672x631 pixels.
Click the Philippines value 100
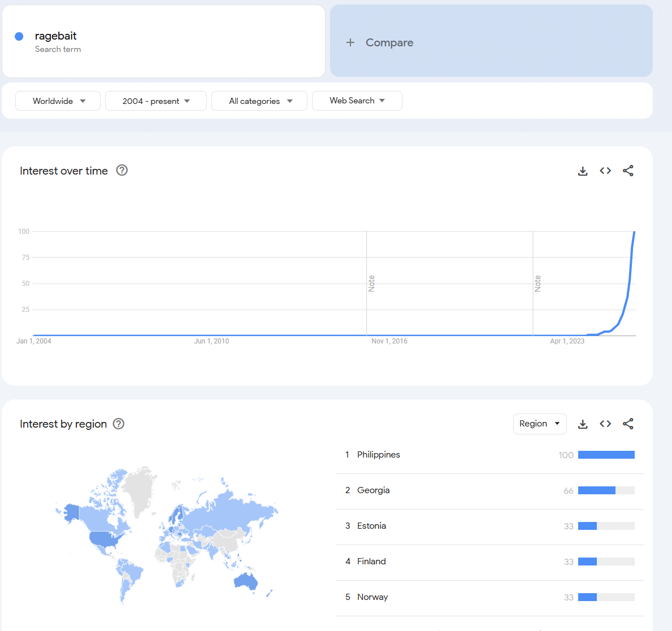click(566, 455)
